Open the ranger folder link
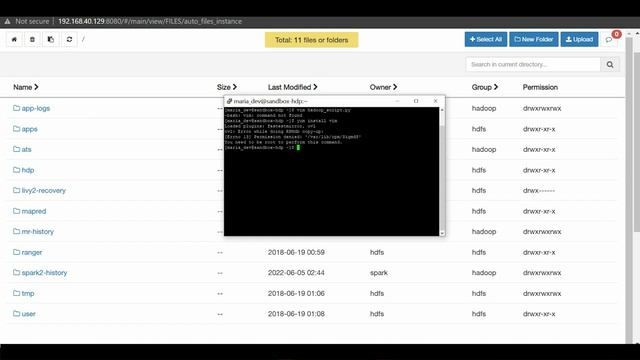The height and width of the screenshot is (360, 640). click(x=32, y=252)
